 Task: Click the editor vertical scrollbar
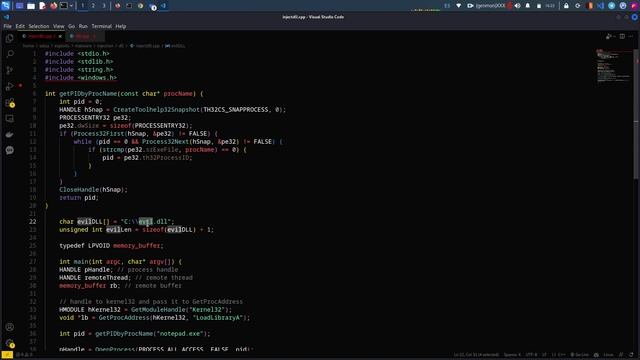[636, 114]
